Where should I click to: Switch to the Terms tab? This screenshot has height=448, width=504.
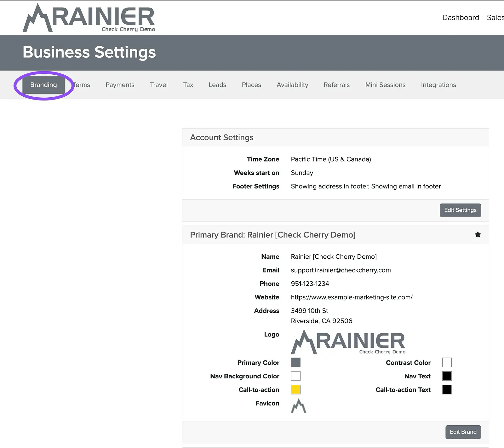point(82,85)
